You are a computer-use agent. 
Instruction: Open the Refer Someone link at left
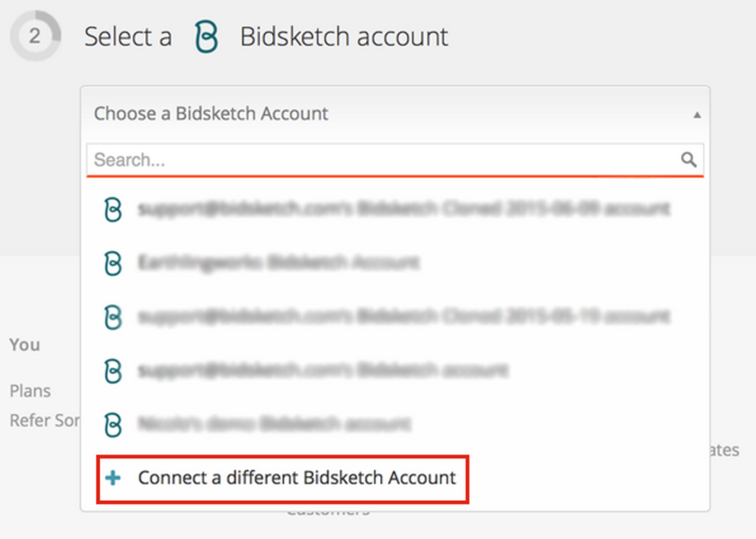pyautogui.click(x=44, y=420)
